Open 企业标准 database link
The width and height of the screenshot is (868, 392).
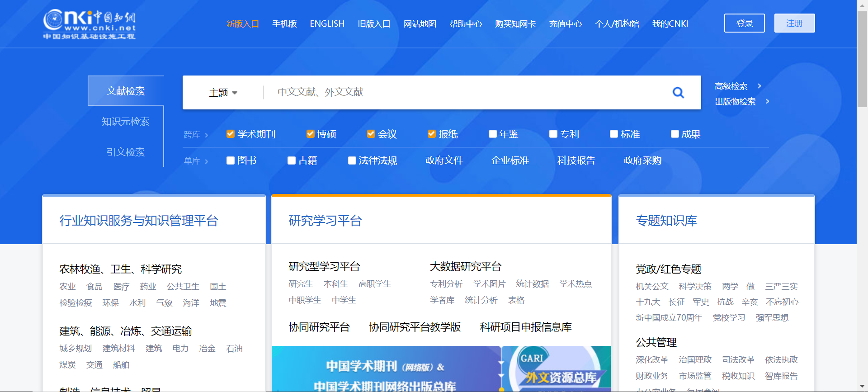510,161
